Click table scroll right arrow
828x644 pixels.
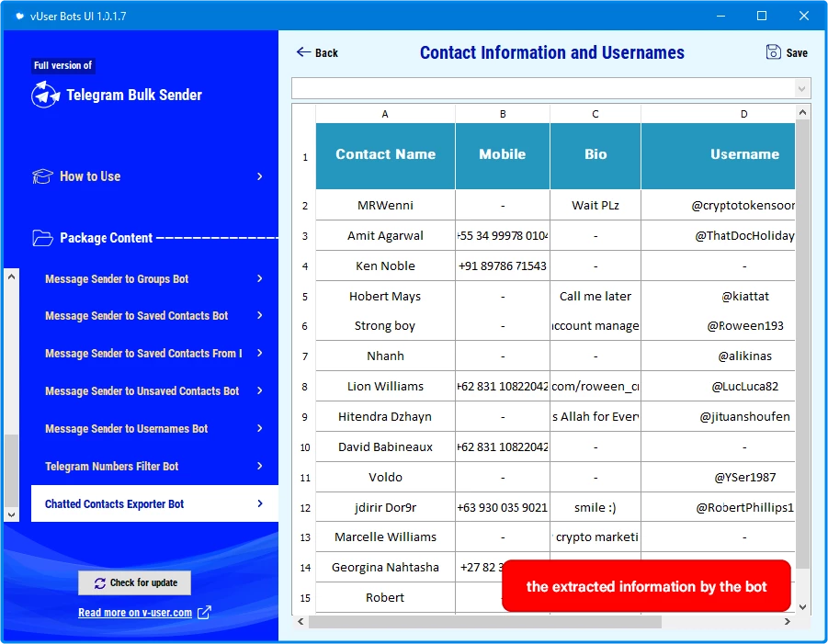(x=787, y=622)
